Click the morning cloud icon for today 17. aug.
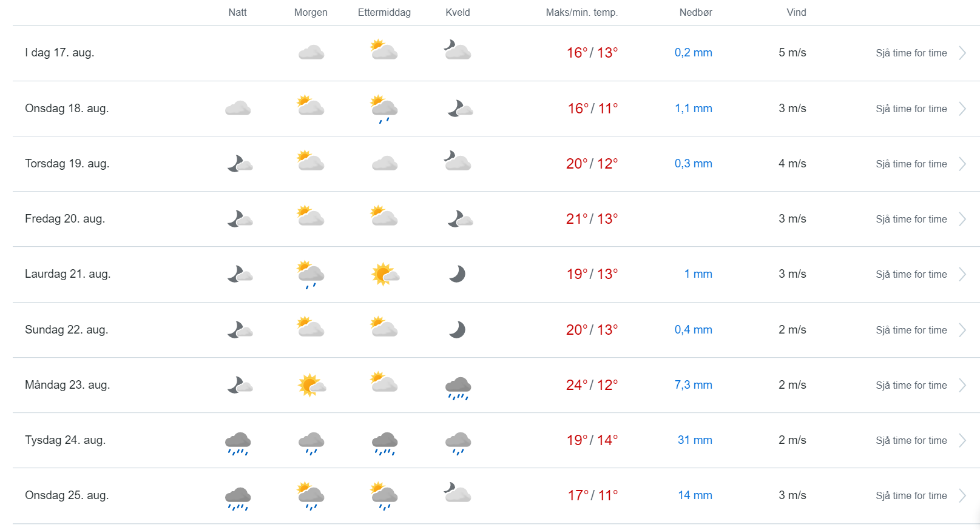Image resolution: width=980 pixels, height=530 pixels. coord(311,52)
